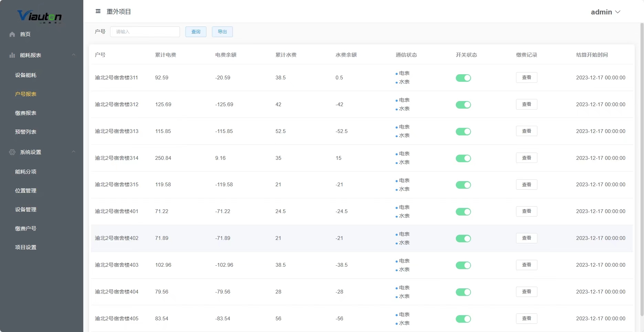Toggle switch for 渝北2号宿舍楼314
Screen dimensions: 644x332
click(x=463, y=158)
